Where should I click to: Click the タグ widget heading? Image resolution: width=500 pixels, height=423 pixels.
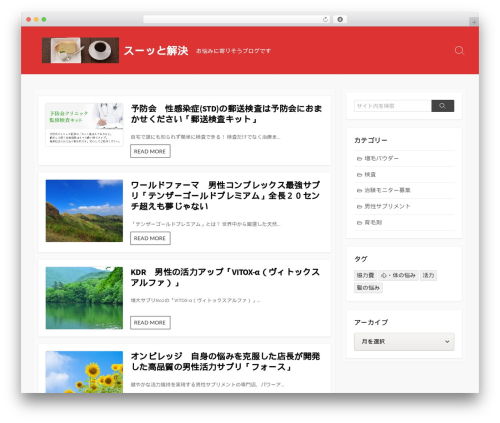pyautogui.click(x=361, y=259)
